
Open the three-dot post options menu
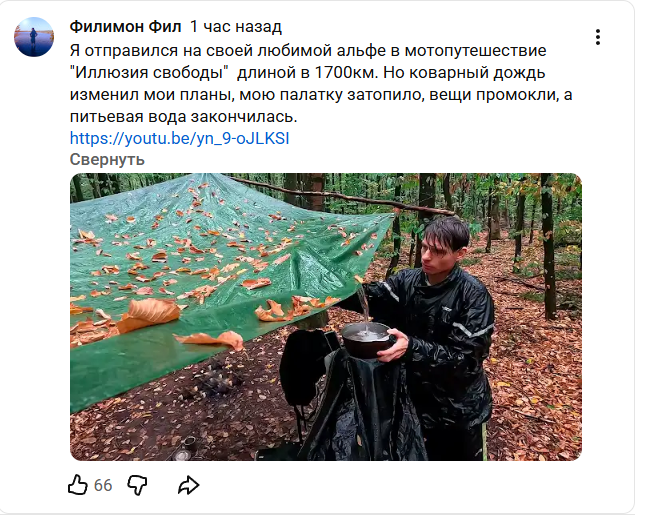coord(598,37)
